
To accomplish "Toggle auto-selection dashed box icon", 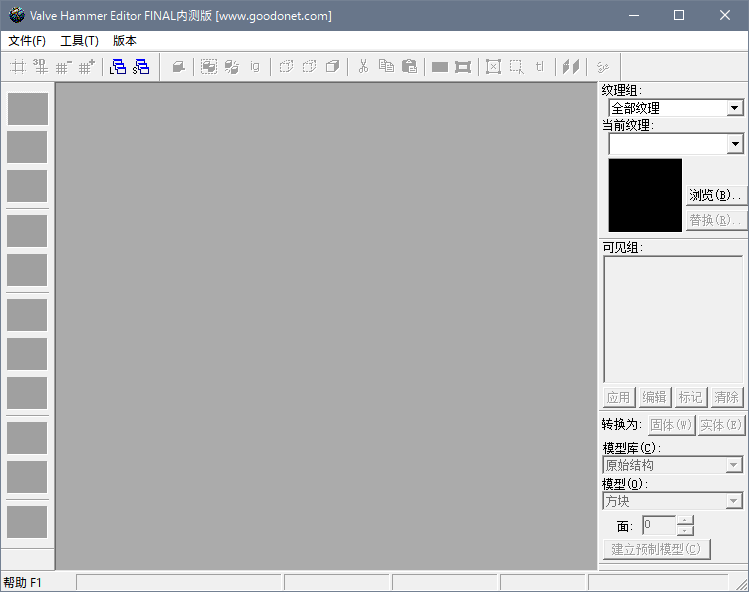I will (516, 66).
